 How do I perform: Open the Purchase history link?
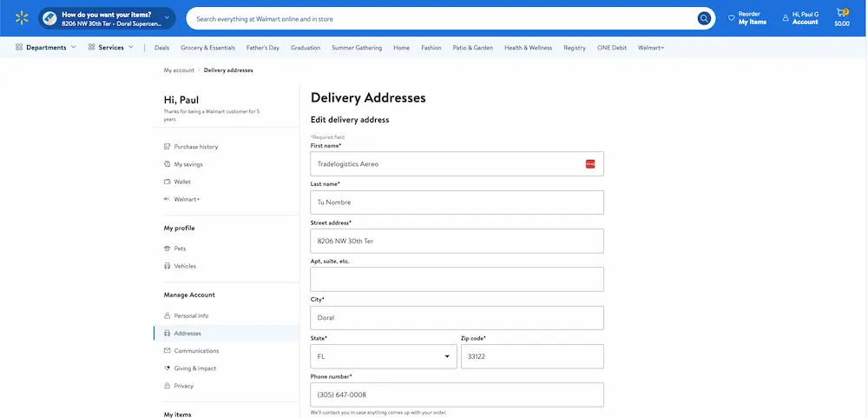pos(196,147)
